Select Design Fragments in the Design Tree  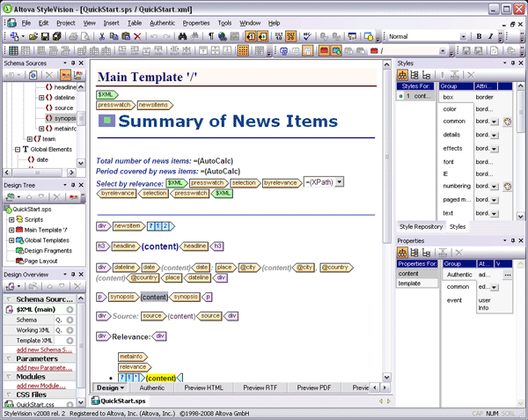click(x=48, y=251)
